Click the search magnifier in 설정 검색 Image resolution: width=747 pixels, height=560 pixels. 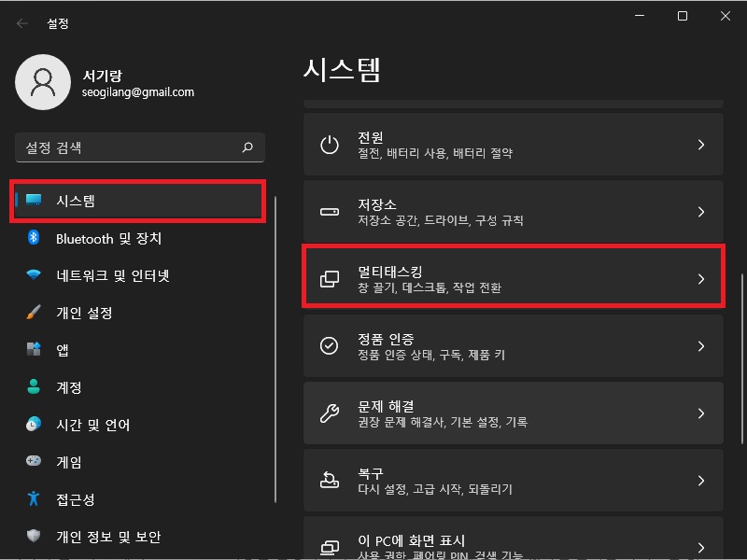(x=247, y=147)
